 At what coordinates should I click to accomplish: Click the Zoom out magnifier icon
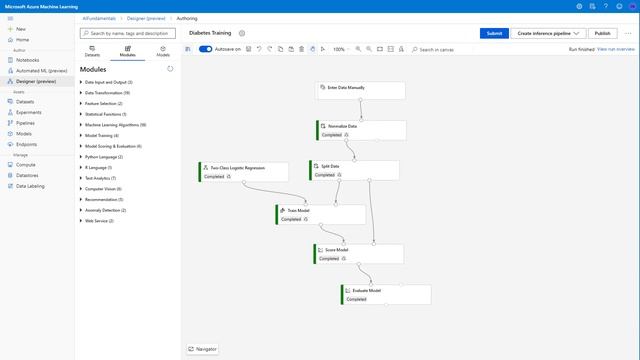click(369, 49)
